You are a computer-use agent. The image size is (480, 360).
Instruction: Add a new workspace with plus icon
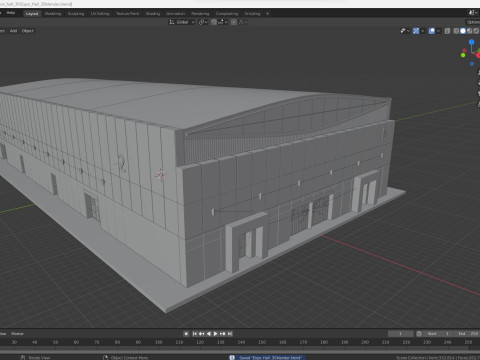pyautogui.click(x=267, y=14)
